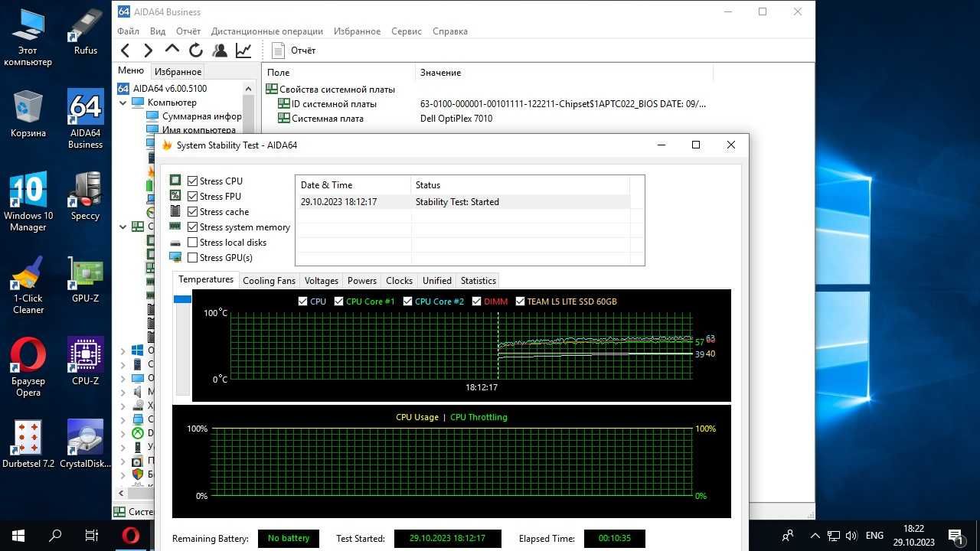Switch to the Cooling Fans tab
This screenshot has width=980, height=551.
[x=269, y=281]
